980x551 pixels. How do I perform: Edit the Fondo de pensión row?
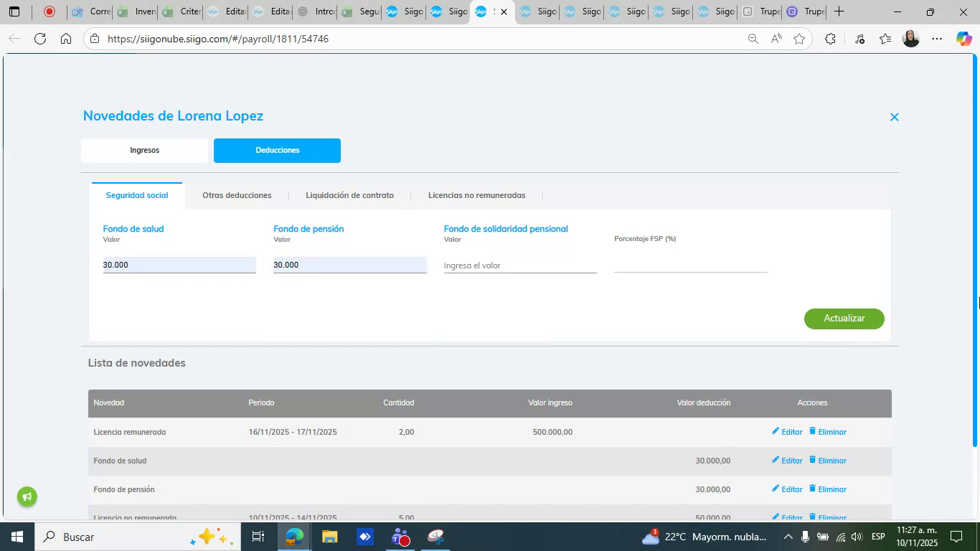[x=787, y=489]
